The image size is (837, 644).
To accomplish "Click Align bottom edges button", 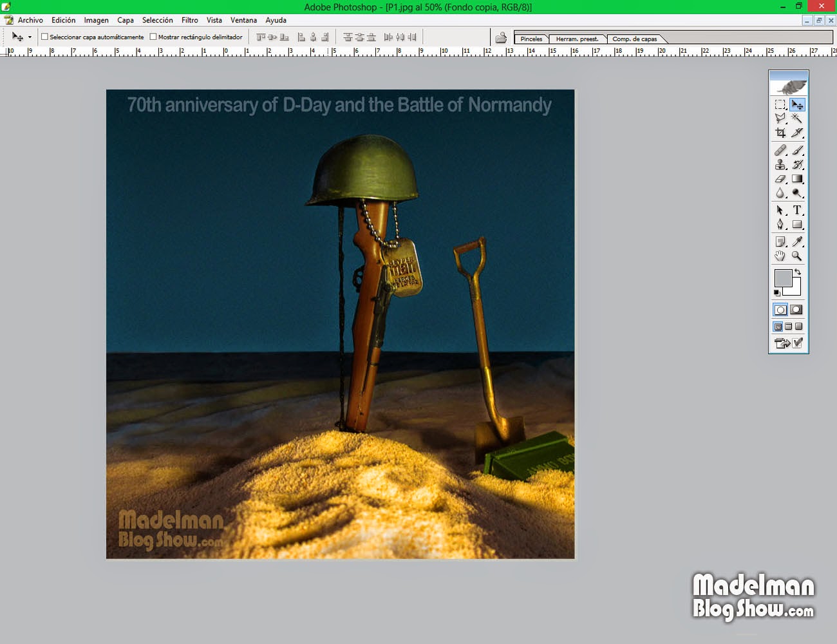I will 285,37.
